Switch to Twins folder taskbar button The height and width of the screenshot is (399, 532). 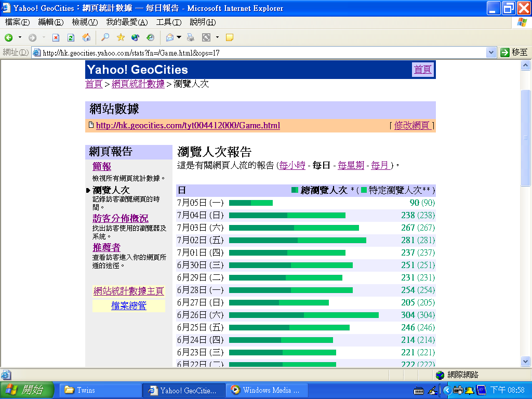pyautogui.click(x=101, y=391)
